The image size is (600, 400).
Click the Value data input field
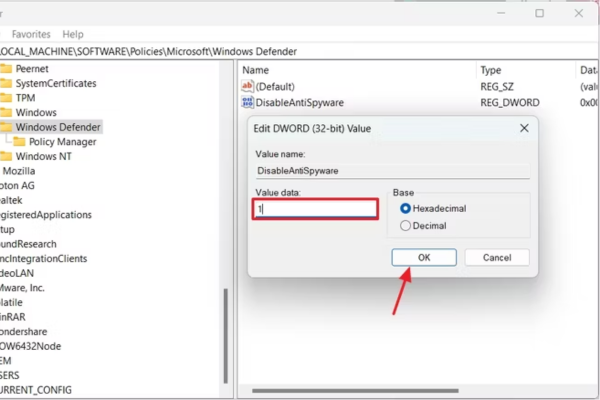coord(315,209)
